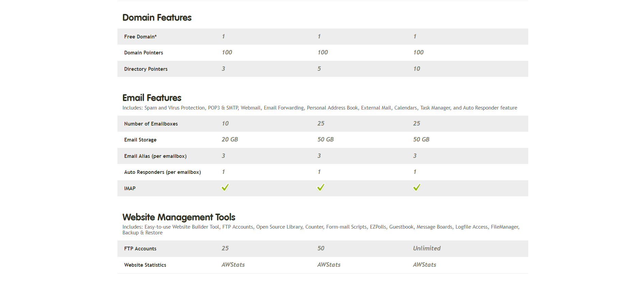
Task: Click the Directory Pointers value 5
Action: [x=319, y=69]
